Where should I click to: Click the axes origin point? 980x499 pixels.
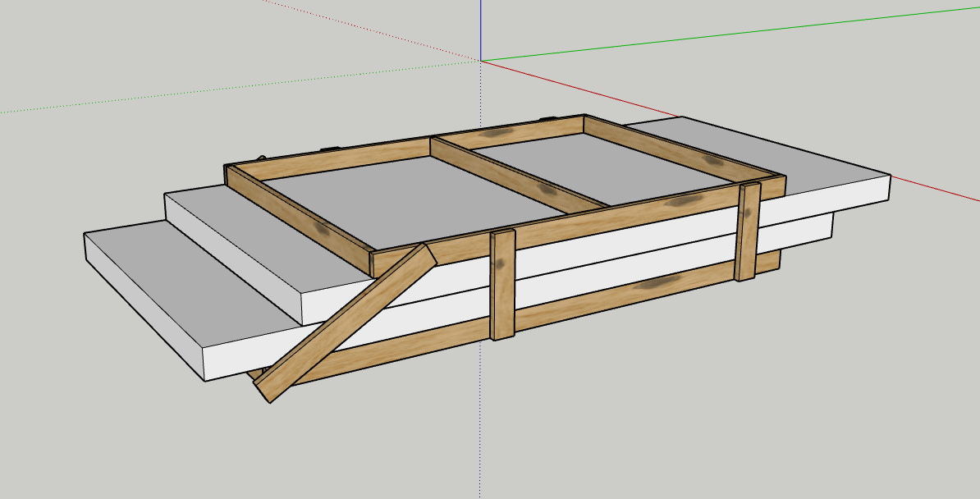click(481, 61)
